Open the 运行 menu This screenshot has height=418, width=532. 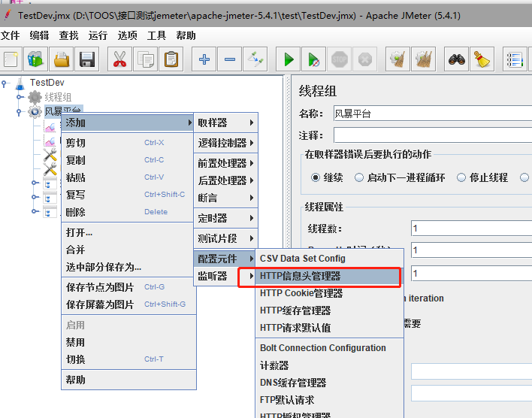click(98, 35)
